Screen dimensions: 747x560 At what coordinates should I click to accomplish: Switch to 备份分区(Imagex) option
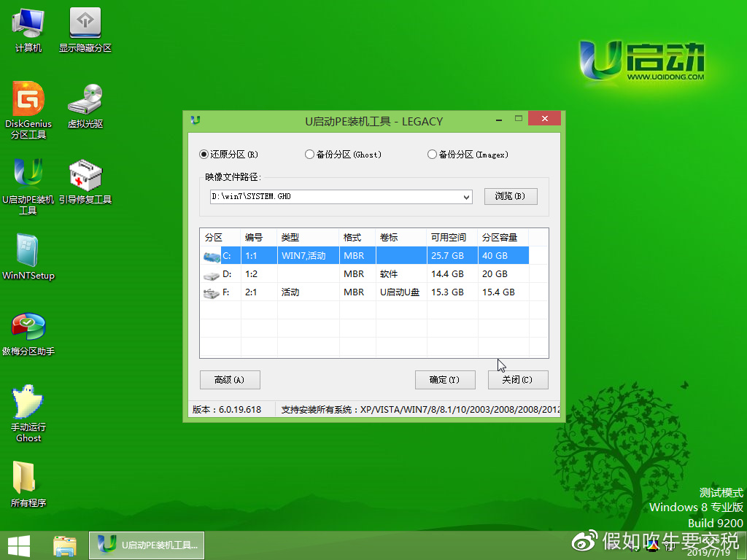click(x=431, y=155)
